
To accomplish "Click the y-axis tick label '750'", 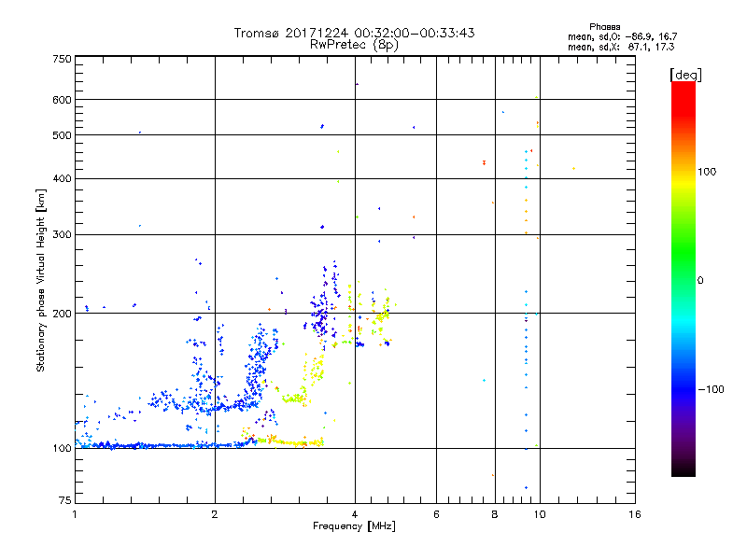I will click(63, 59).
